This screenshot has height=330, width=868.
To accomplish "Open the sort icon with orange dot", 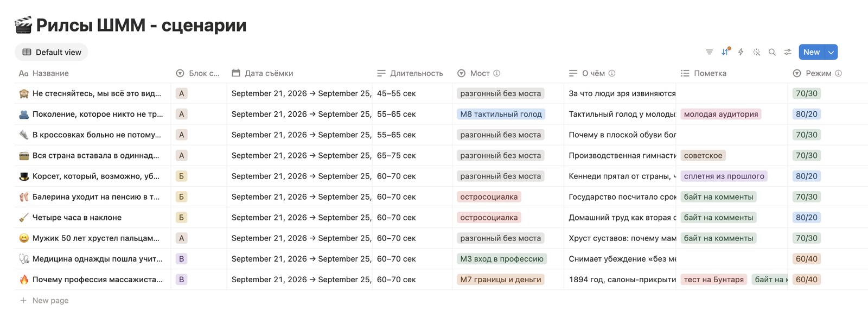I will pyautogui.click(x=725, y=52).
